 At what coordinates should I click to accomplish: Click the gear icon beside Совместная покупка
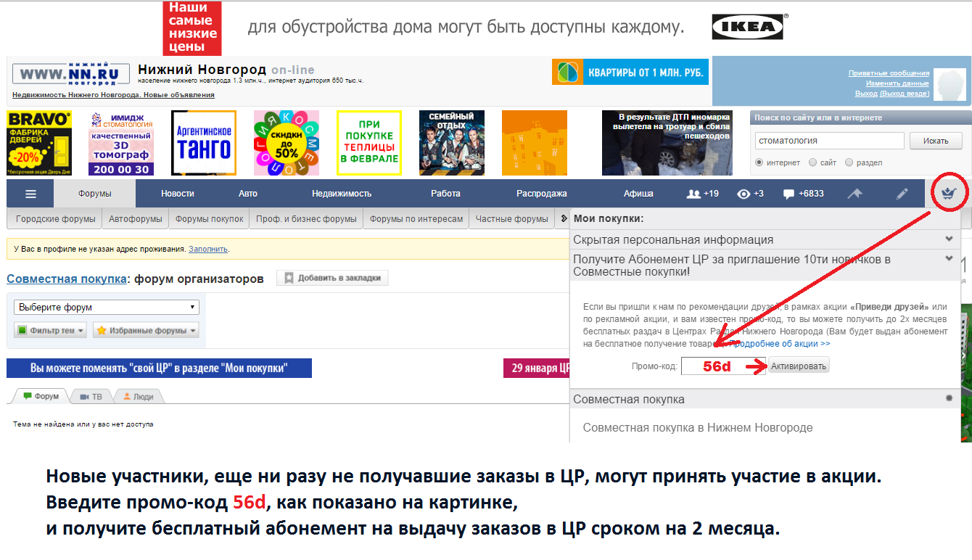pos(948,399)
